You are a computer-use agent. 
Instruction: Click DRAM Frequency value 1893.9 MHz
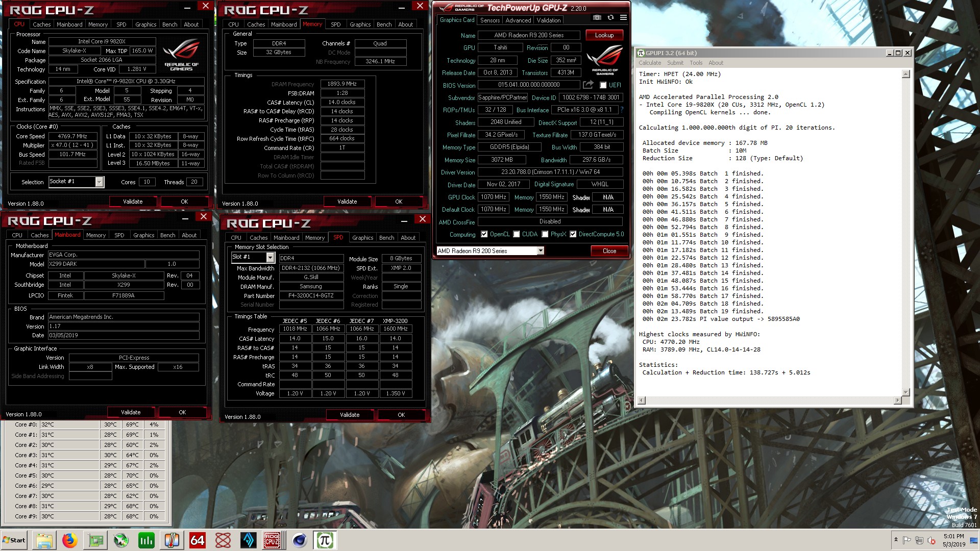342,84
